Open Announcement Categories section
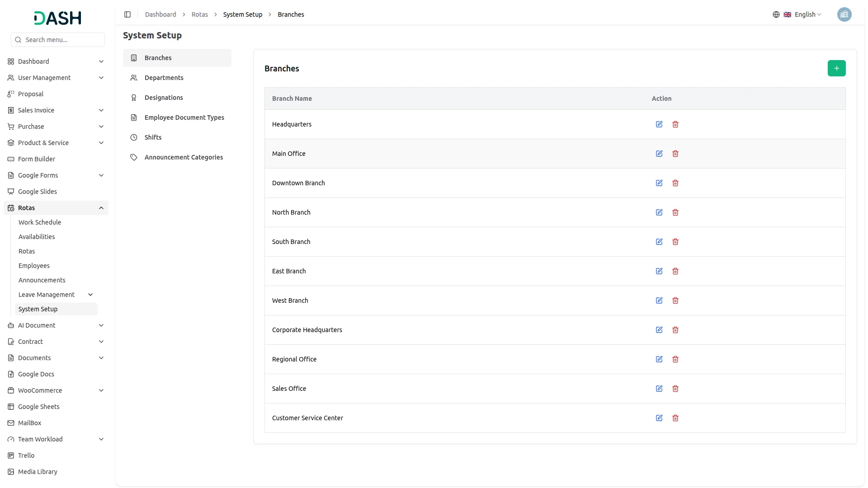The height and width of the screenshot is (488, 868). pyautogui.click(x=184, y=157)
